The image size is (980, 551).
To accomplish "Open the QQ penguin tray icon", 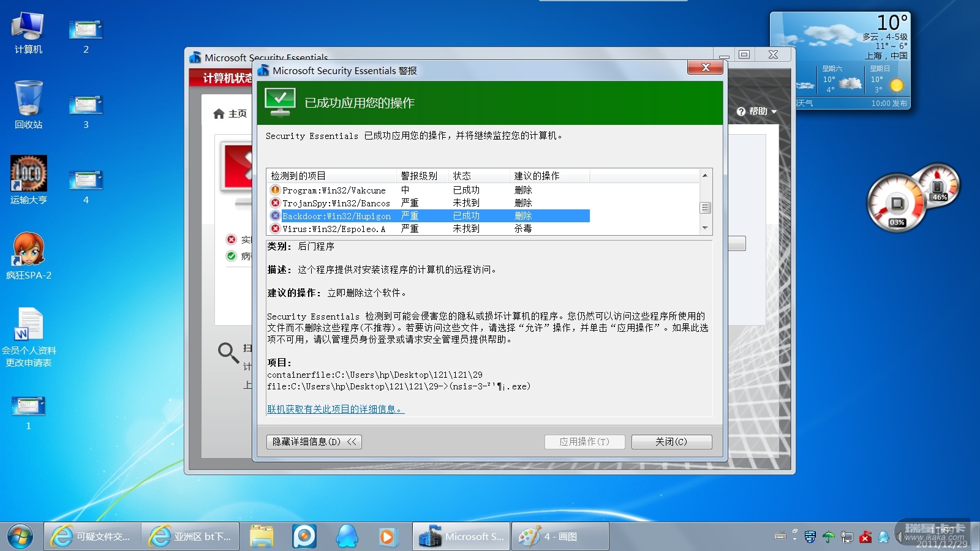I will point(883,537).
